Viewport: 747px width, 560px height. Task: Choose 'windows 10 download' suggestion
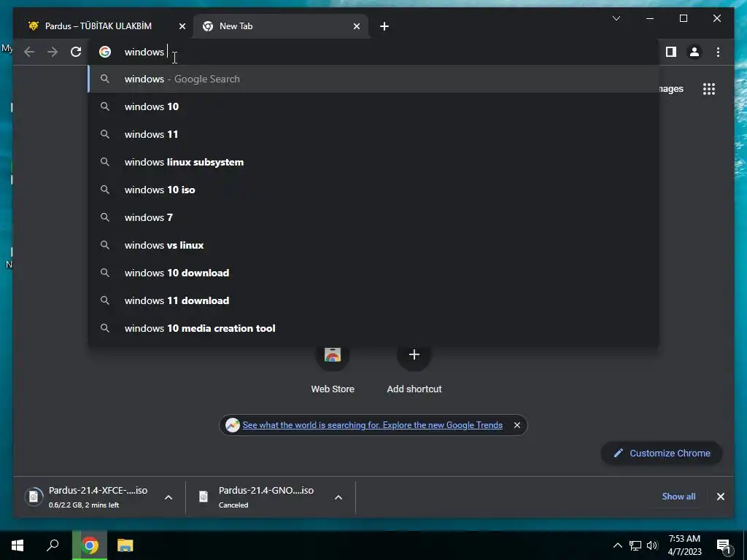[x=374, y=273]
